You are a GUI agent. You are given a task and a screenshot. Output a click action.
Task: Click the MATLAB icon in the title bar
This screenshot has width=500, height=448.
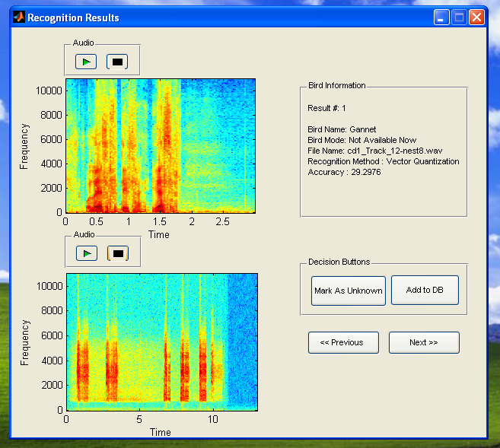pos(19,17)
